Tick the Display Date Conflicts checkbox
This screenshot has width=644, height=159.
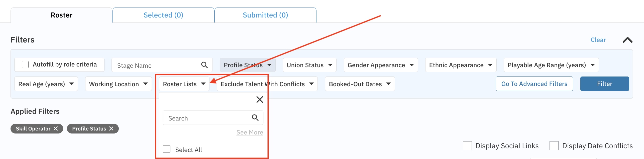pos(554,146)
